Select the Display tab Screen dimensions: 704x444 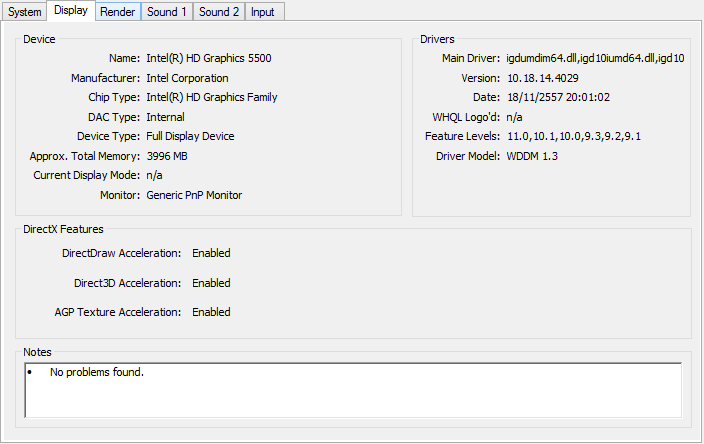[71, 10]
